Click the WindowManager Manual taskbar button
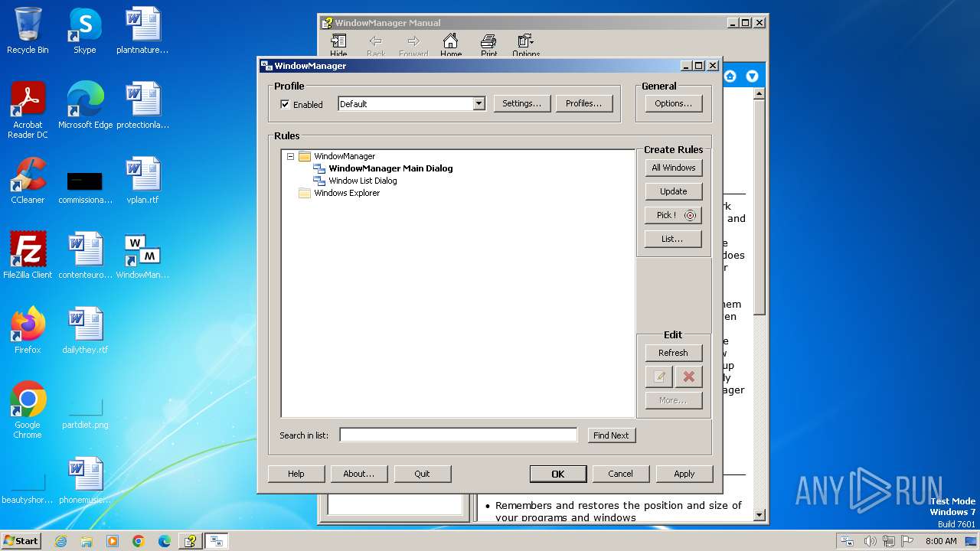 coord(190,541)
